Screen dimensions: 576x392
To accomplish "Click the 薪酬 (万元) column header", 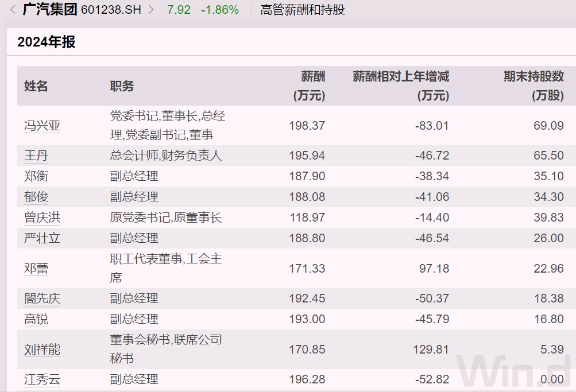I will (309, 86).
